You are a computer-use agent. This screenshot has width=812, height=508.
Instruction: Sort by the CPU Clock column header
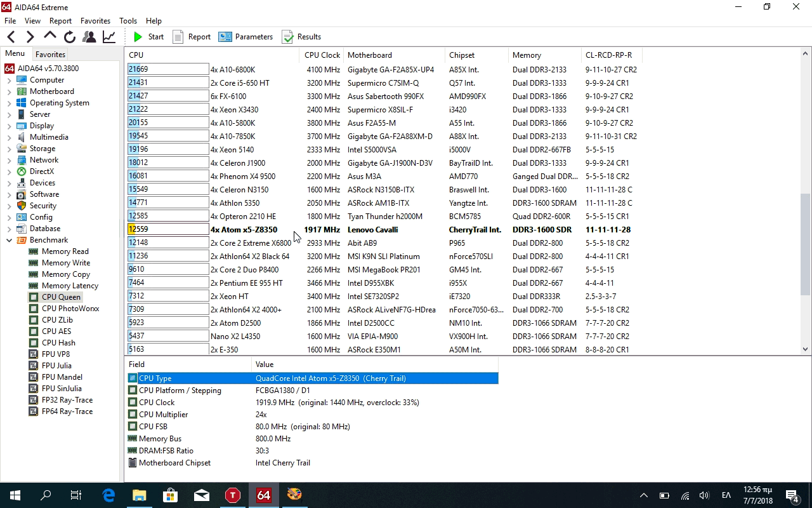pos(322,55)
